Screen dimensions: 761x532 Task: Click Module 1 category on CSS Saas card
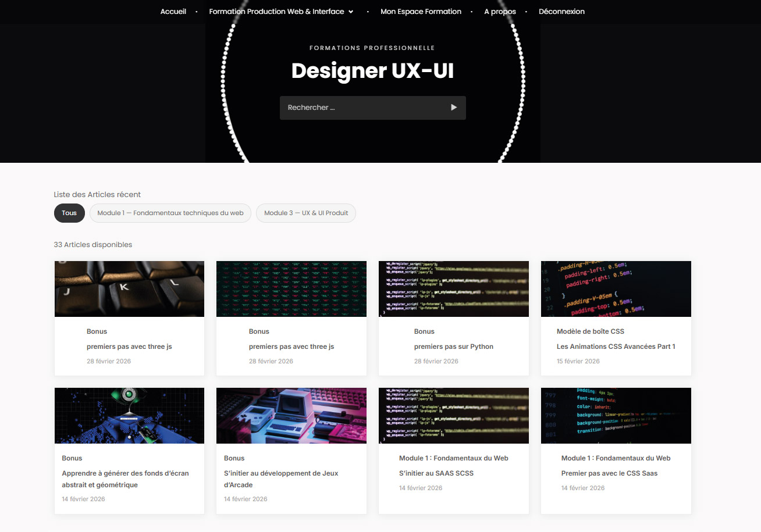616,458
